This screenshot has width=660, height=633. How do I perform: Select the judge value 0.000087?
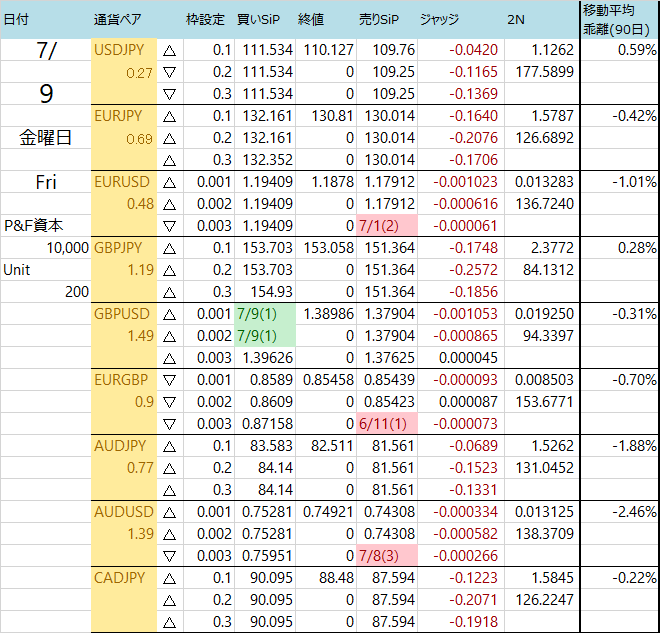tap(461, 402)
